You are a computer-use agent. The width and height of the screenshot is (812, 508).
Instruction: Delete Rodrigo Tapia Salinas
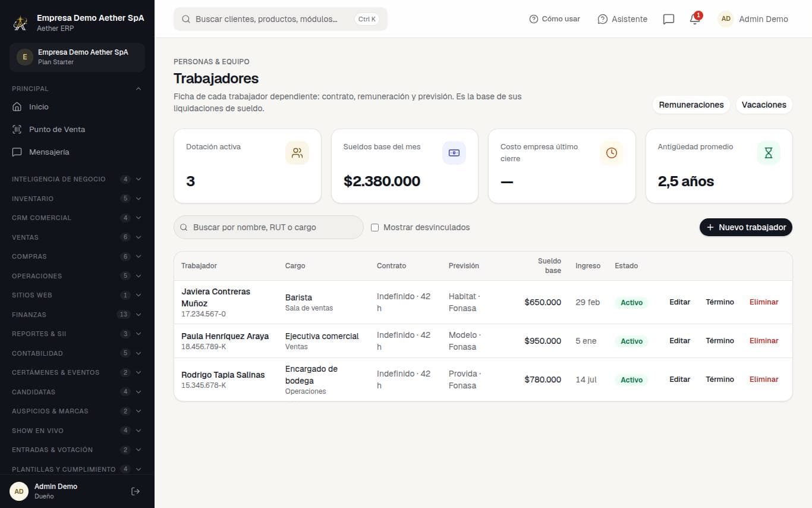click(764, 380)
